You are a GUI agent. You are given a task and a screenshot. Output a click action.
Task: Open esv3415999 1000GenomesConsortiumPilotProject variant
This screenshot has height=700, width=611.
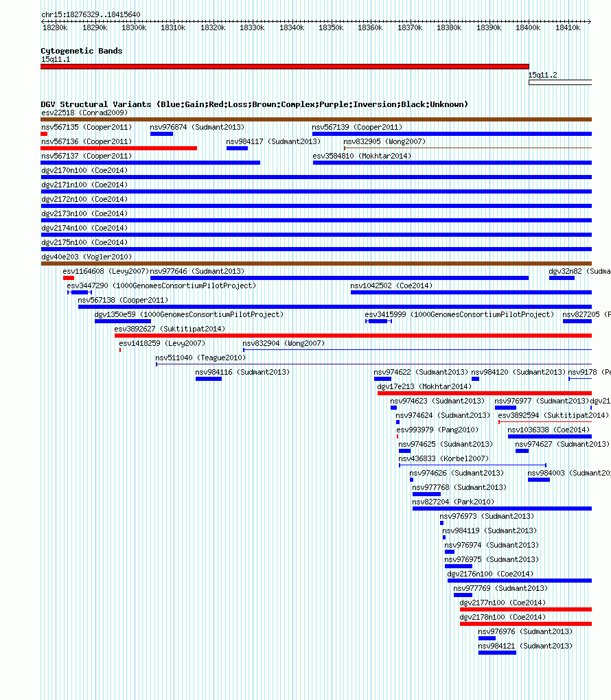pyautogui.click(x=379, y=321)
